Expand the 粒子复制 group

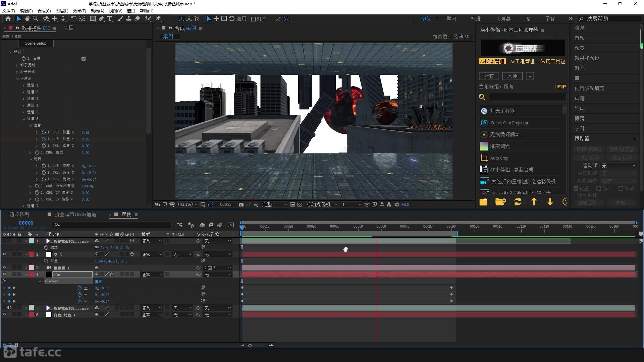click(x=17, y=65)
